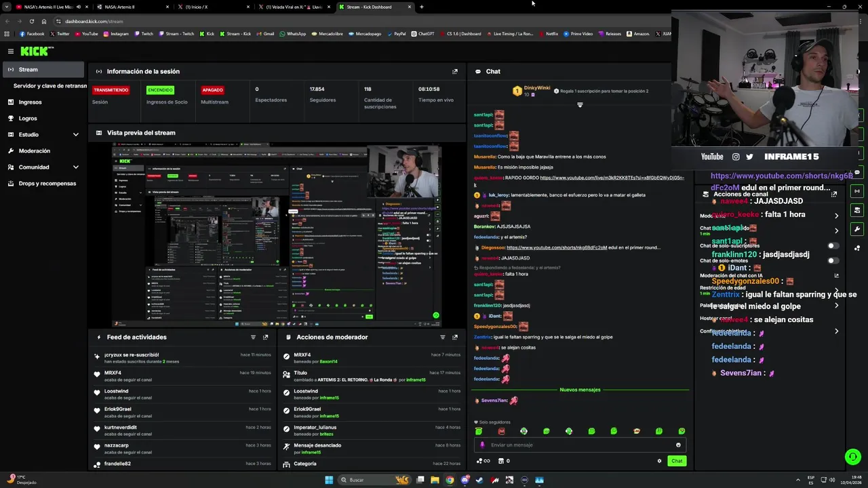The width and height of the screenshot is (868, 488).
Task: Filter the Acciones de moderador list
Action: click(x=442, y=337)
